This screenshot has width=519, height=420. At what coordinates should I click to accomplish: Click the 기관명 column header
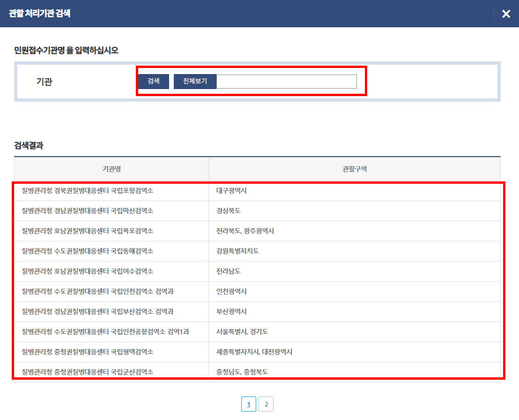point(111,169)
